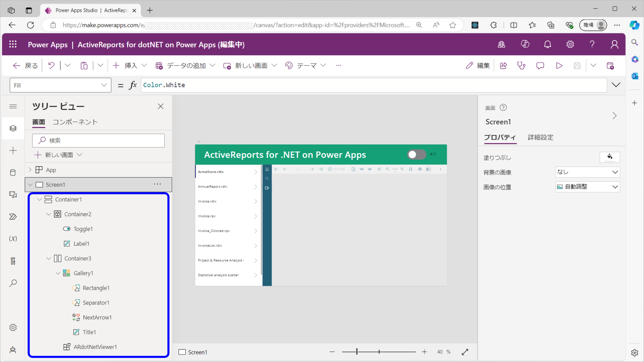Click the undo arrow icon

[x=51, y=65]
